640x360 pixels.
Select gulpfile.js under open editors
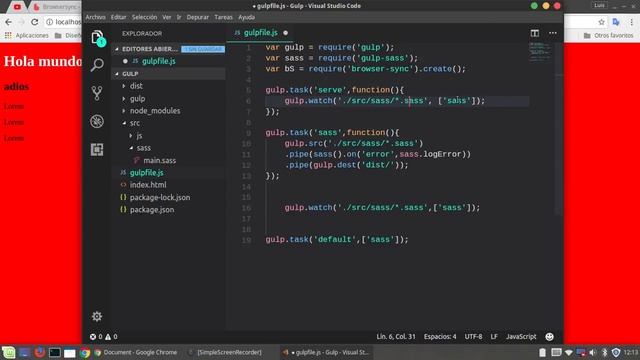click(x=159, y=61)
